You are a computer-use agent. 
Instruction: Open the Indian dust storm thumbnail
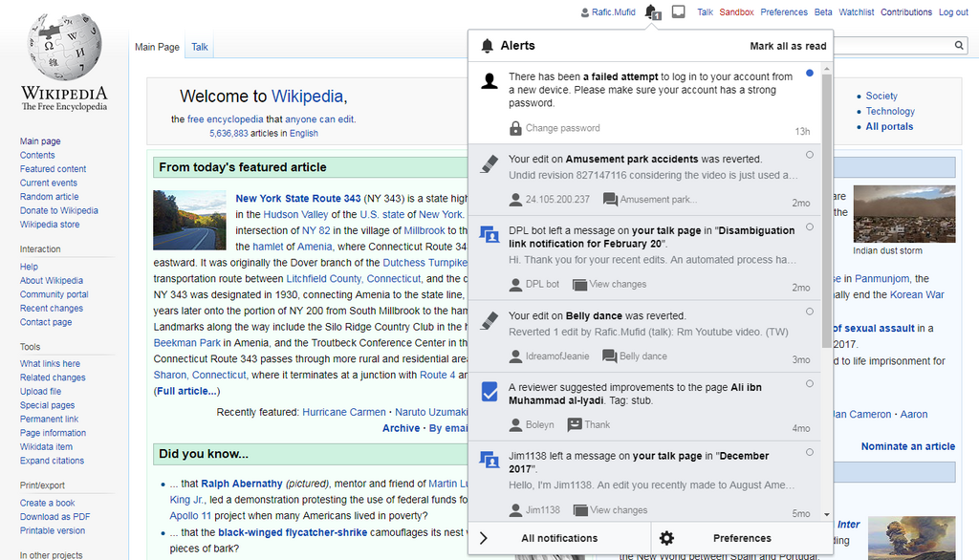[904, 213]
